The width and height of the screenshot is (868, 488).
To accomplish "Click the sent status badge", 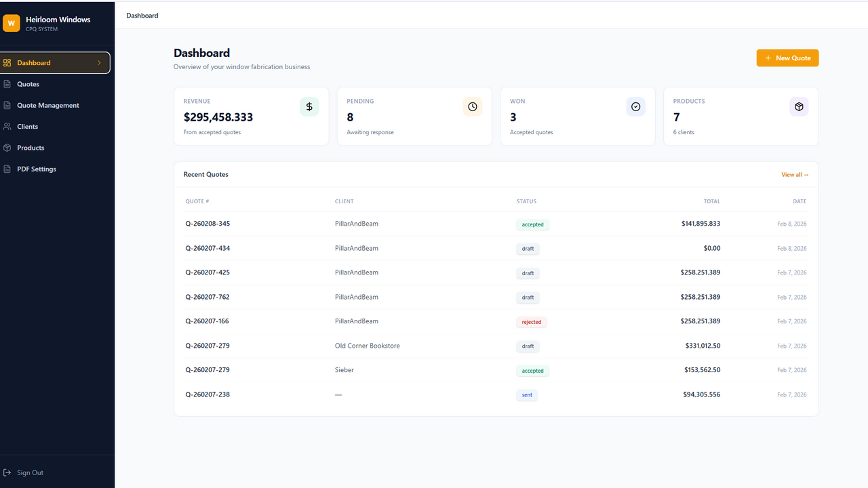I will click(527, 395).
